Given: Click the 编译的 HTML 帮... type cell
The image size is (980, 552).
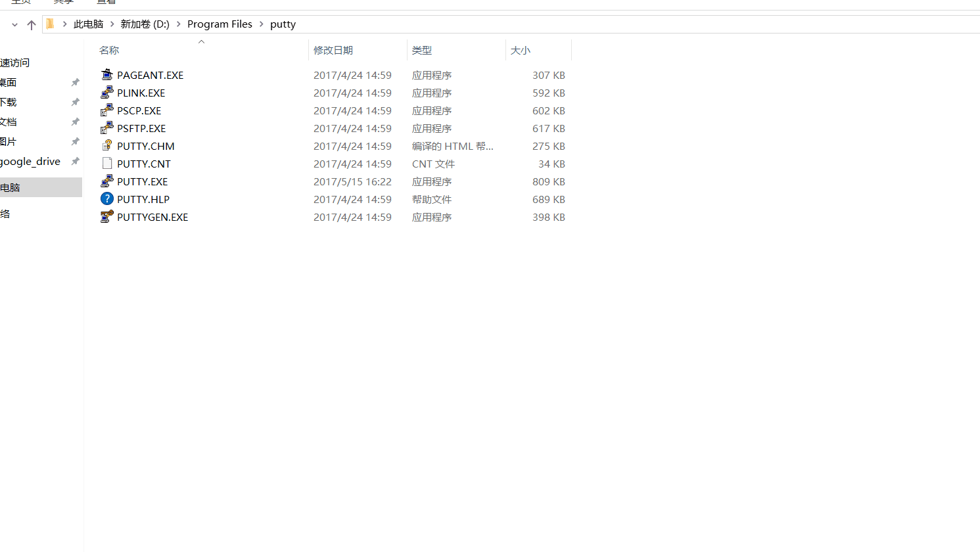Looking at the screenshot, I should [x=453, y=146].
